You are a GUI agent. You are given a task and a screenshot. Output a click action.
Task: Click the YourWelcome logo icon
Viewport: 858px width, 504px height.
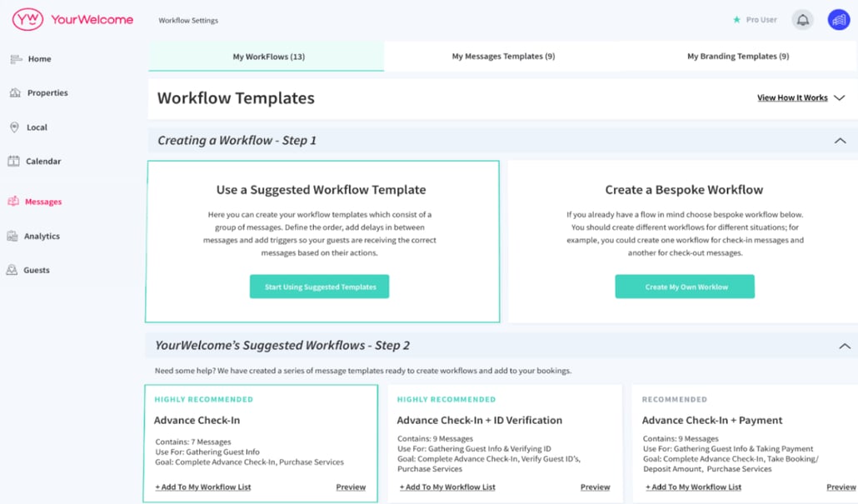[27, 20]
